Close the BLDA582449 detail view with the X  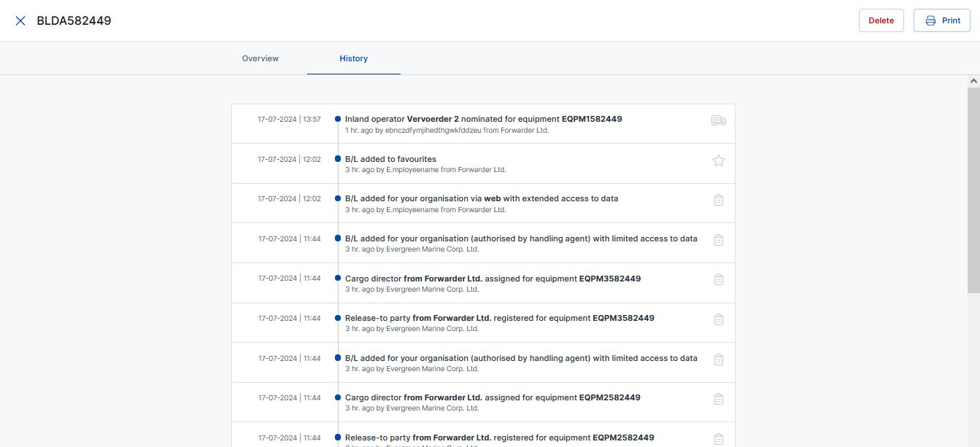(x=20, y=20)
